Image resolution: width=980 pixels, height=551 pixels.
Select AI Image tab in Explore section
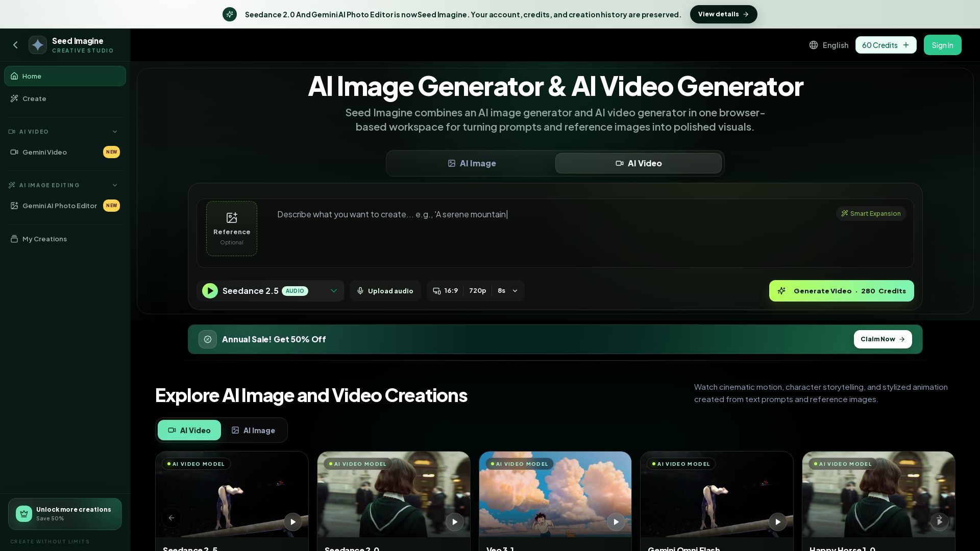tap(254, 430)
